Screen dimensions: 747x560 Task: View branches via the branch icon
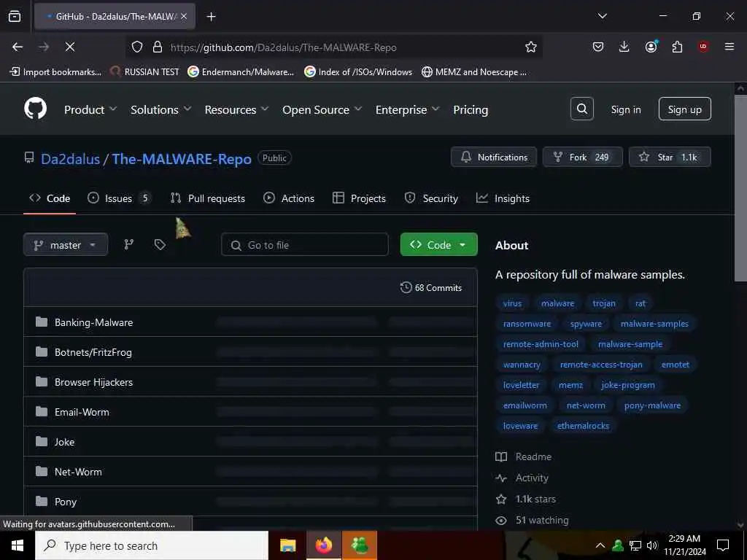tap(128, 245)
